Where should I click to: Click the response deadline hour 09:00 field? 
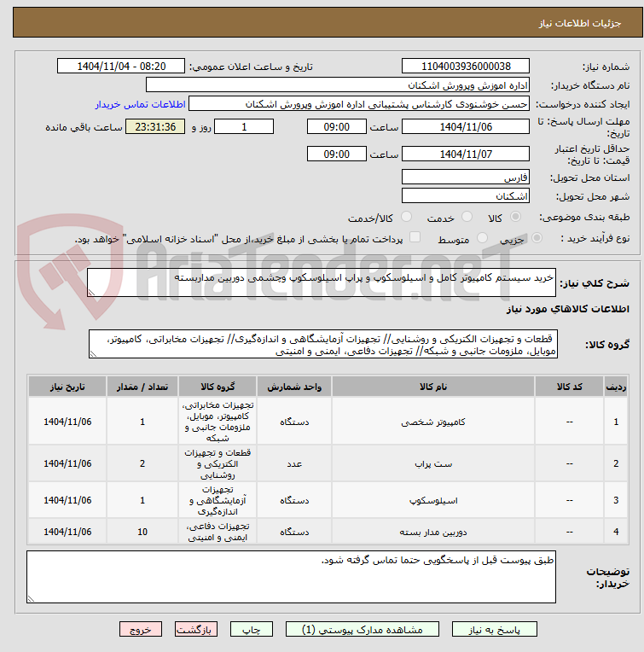[337, 127]
